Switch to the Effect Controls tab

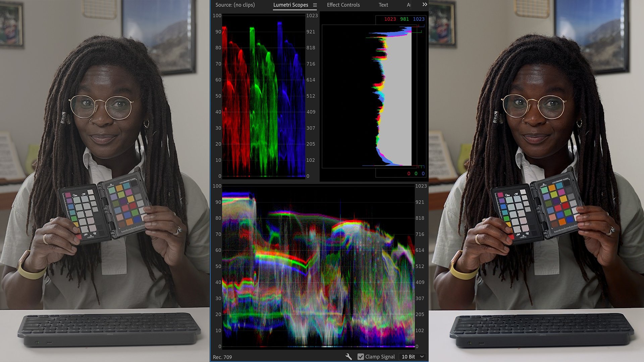click(343, 5)
